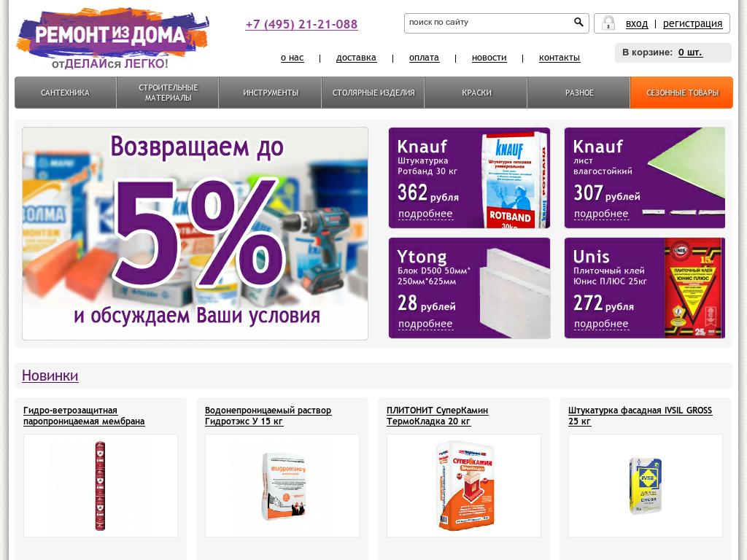Click the cart 0 шт. link

(x=690, y=52)
